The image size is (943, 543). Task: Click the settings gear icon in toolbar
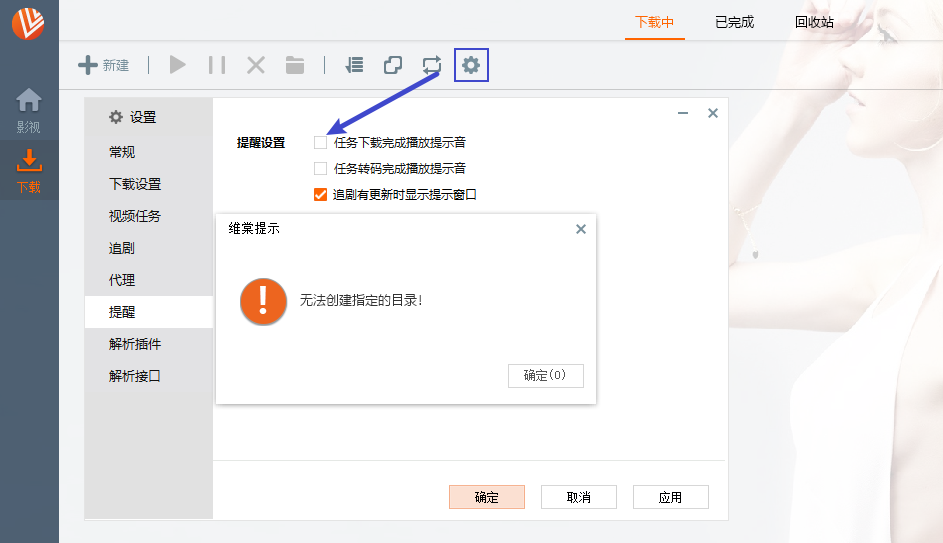(x=471, y=65)
